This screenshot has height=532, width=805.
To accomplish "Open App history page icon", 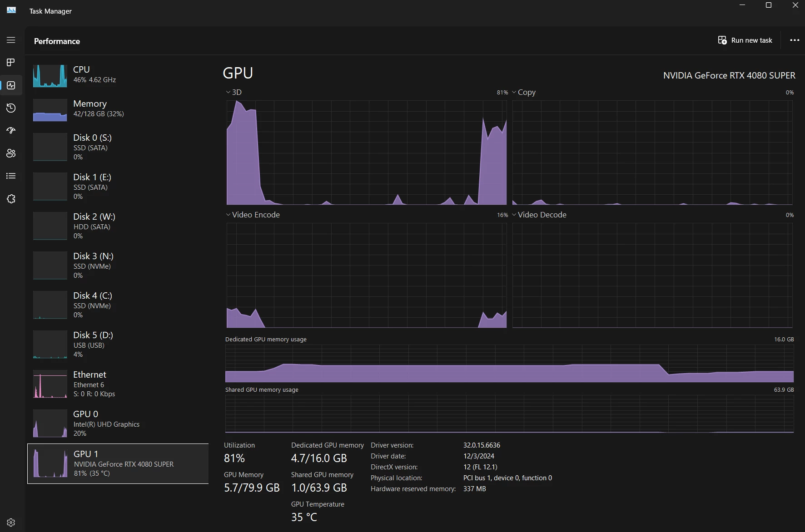I will tap(11, 108).
